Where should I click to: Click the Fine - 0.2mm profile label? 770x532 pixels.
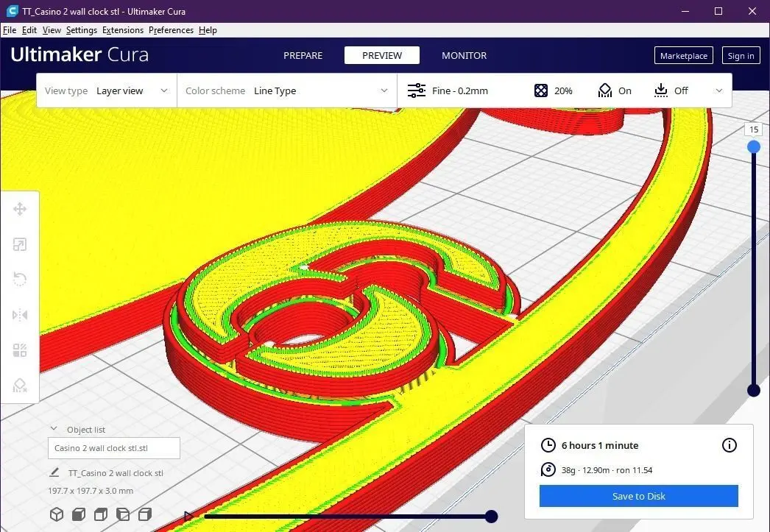pos(460,91)
